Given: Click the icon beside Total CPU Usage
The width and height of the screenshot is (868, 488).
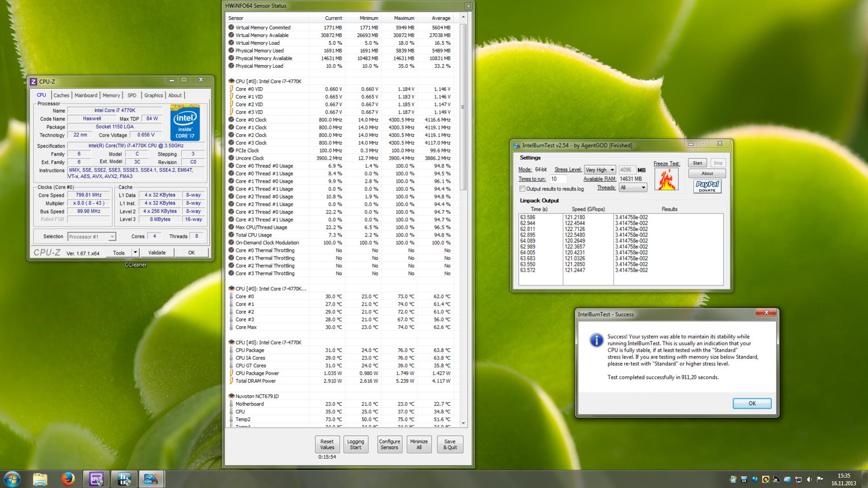Looking at the screenshot, I should [x=231, y=235].
